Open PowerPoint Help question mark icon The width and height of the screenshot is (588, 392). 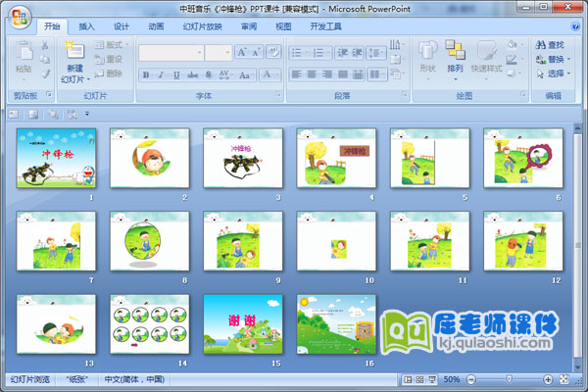coord(575,26)
